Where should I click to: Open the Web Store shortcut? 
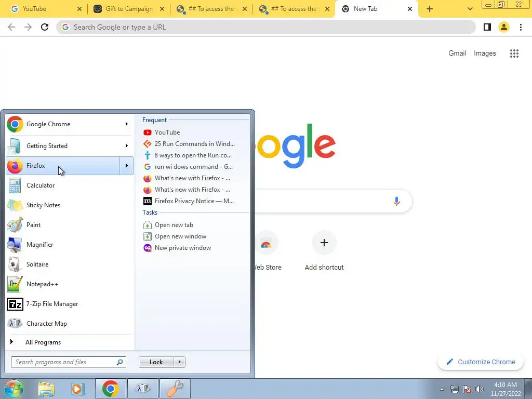267,251
